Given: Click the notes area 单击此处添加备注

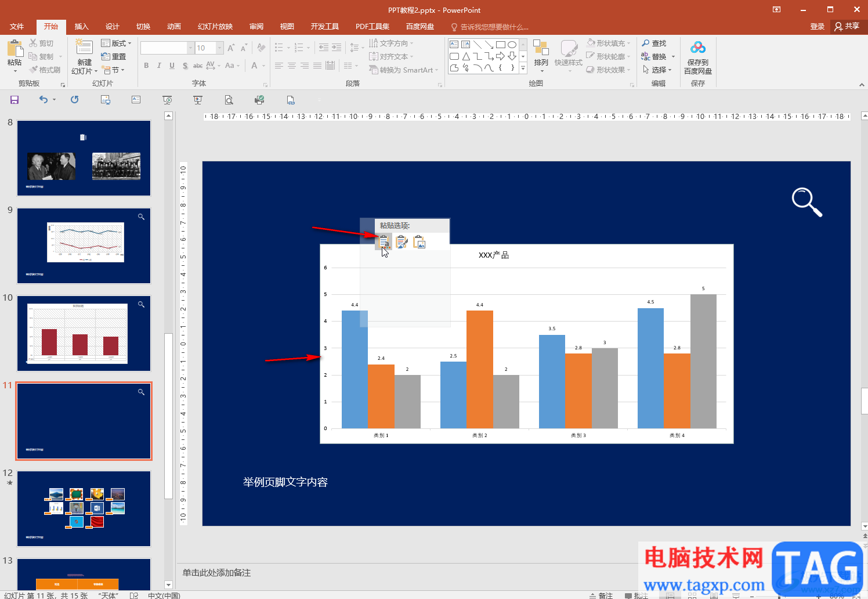Looking at the screenshot, I should tap(216, 573).
